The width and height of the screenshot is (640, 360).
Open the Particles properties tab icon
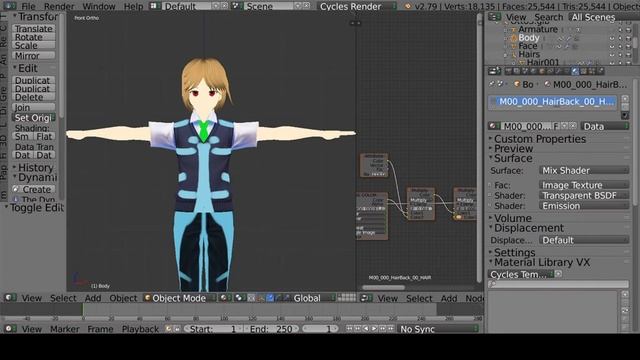pos(592,71)
